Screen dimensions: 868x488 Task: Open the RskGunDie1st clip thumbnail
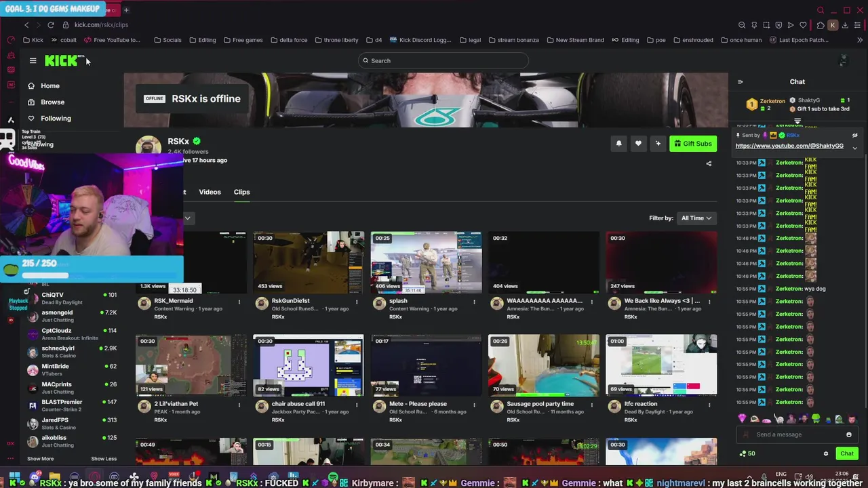tap(309, 262)
